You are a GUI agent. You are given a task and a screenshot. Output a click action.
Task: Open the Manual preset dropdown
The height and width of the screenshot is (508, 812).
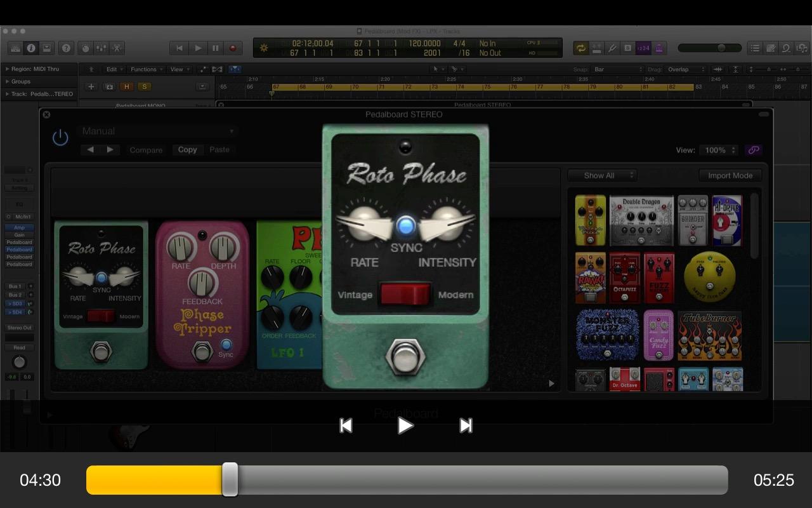click(158, 131)
